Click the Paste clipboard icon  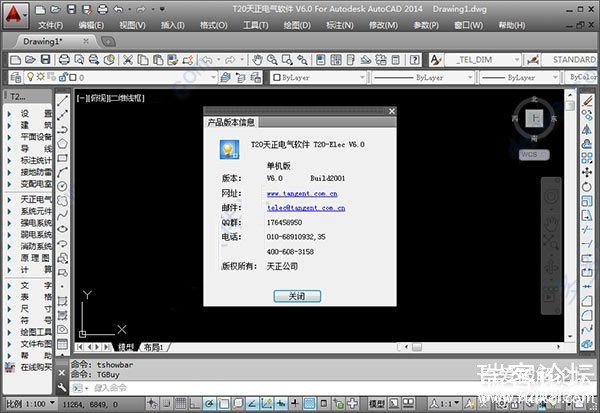coord(158,60)
